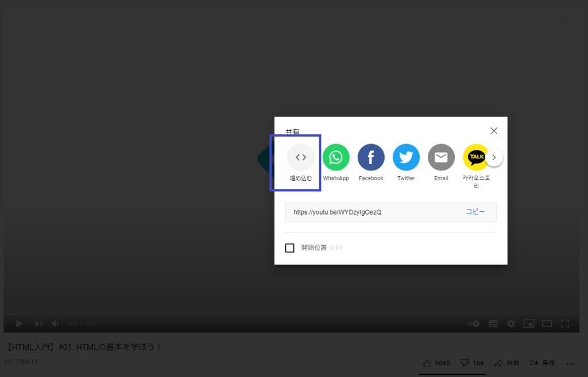Image resolution: width=588 pixels, height=377 pixels.
Task: Share the video on Facebook
Action: coord(371,157)
